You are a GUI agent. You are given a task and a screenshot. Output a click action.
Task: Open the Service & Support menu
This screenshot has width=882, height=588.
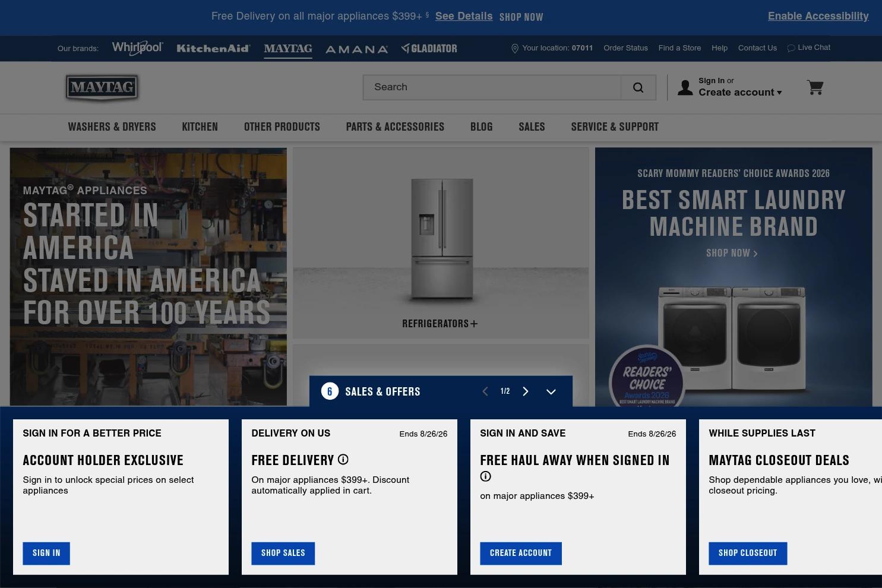[x=615, y=127]
